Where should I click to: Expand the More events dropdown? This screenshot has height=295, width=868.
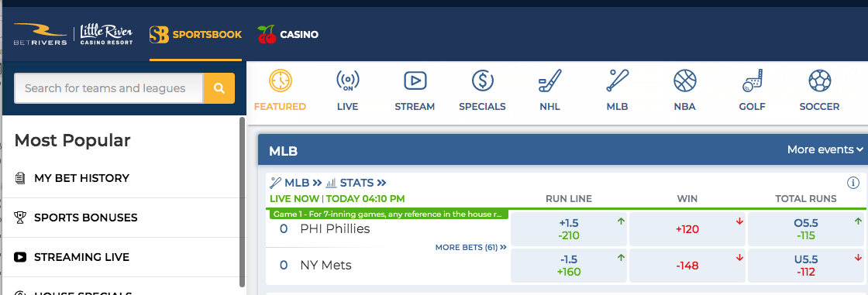825,149
